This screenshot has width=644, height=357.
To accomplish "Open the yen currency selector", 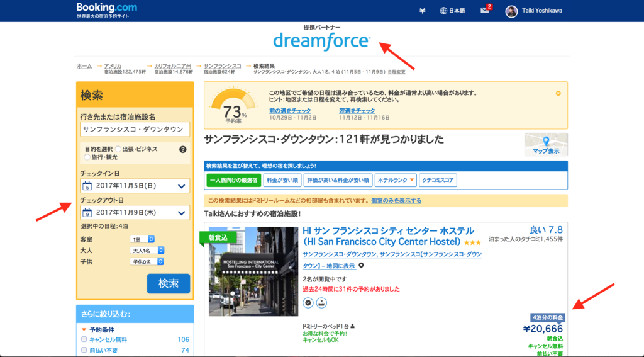I will point(422,11).
